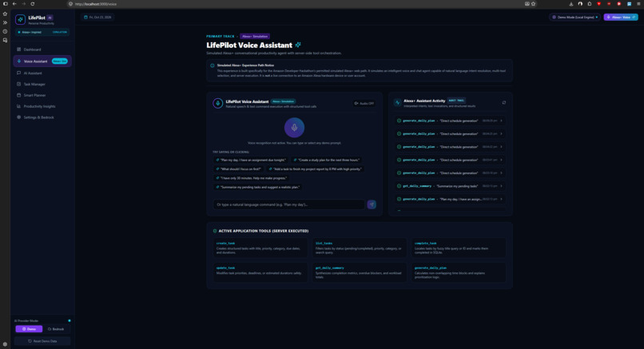Image resolution: width=644 pixels, height=349 pixels.
Task: Open the browser profile avatar icon
Action: 580,4
